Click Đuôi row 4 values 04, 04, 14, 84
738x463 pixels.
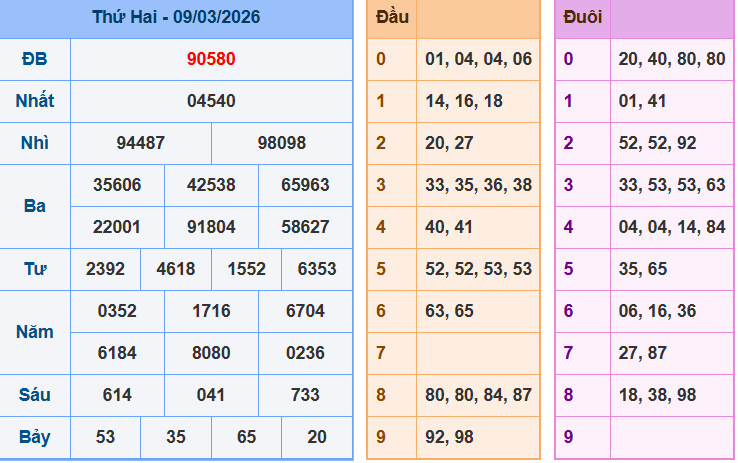click(672, 227)
